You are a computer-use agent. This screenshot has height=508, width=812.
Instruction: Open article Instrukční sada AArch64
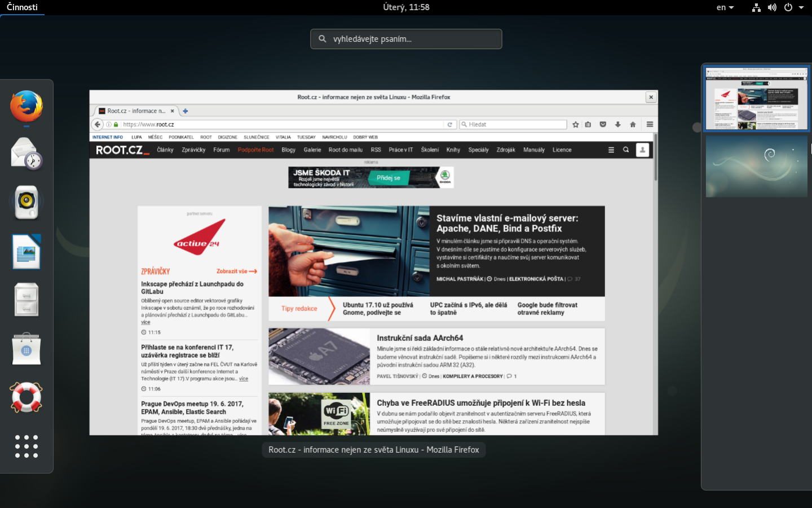pos(420,338)
